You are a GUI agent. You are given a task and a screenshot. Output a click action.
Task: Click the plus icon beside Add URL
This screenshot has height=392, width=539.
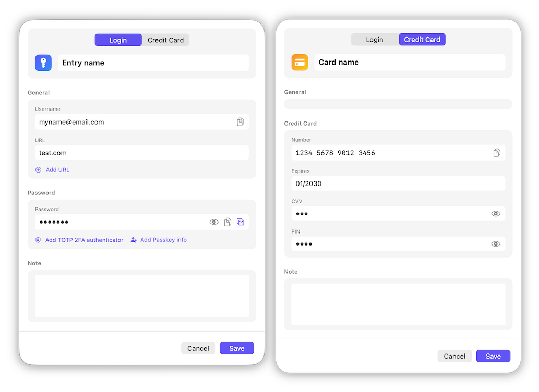coord(39,170)
